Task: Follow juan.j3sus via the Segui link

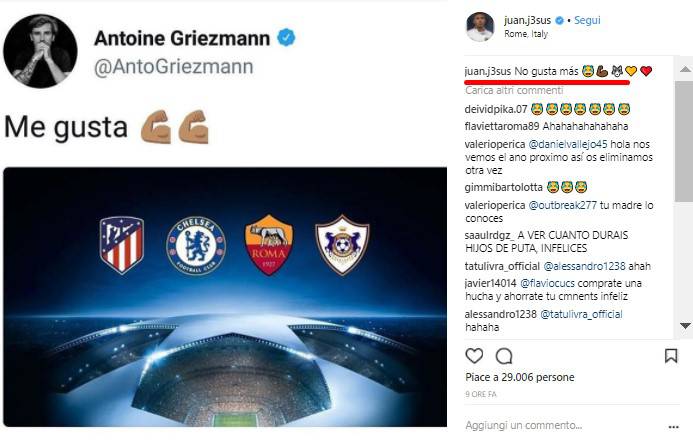Action: [x=589, y=20]
